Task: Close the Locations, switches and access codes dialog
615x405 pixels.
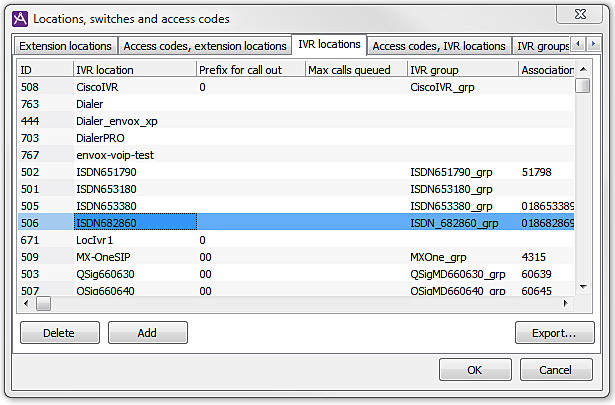Action: pos(580,15)
